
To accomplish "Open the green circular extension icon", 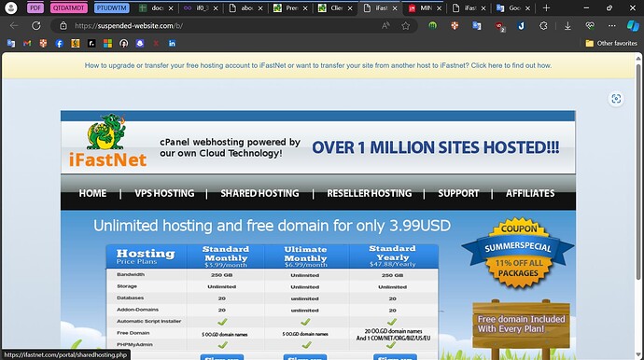I will tap(432, 25).
